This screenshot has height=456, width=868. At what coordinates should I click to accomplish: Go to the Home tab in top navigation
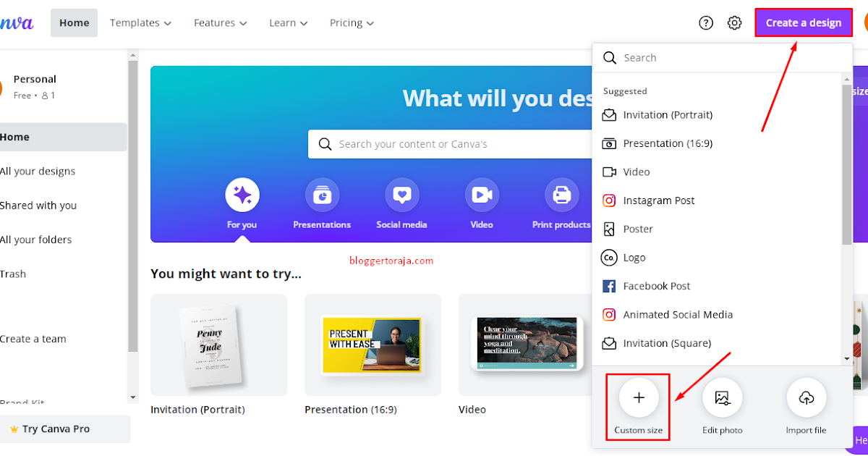pyautogui.click(x=75, y=23)
